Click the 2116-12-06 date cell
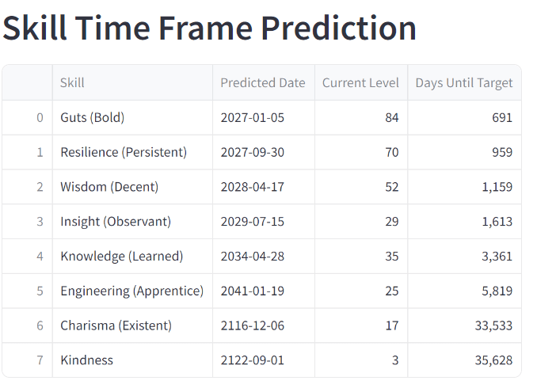 tap(264, 325)
